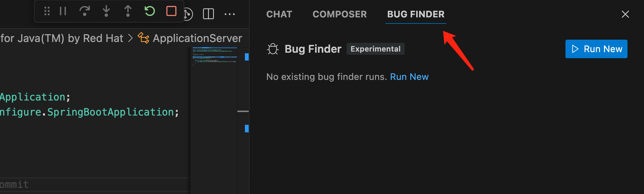644x194 pixels.
Task: Split the editor to the right
Action: point(208,14)
